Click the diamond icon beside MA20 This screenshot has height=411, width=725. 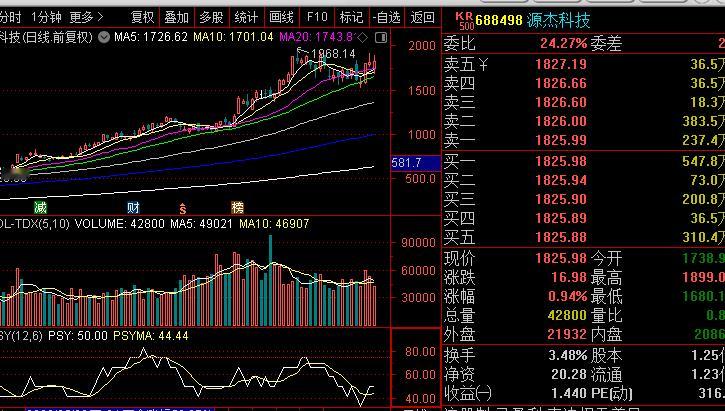[363, 37]
